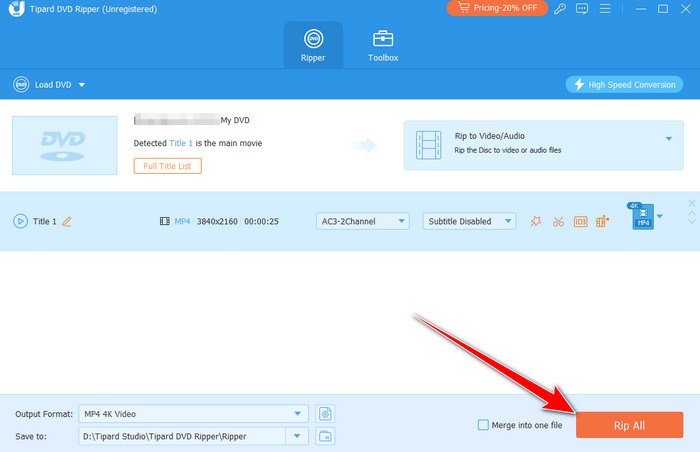Move Title 1 down in list
Viewport: 700px width, 452px height.
click(692, 222)
